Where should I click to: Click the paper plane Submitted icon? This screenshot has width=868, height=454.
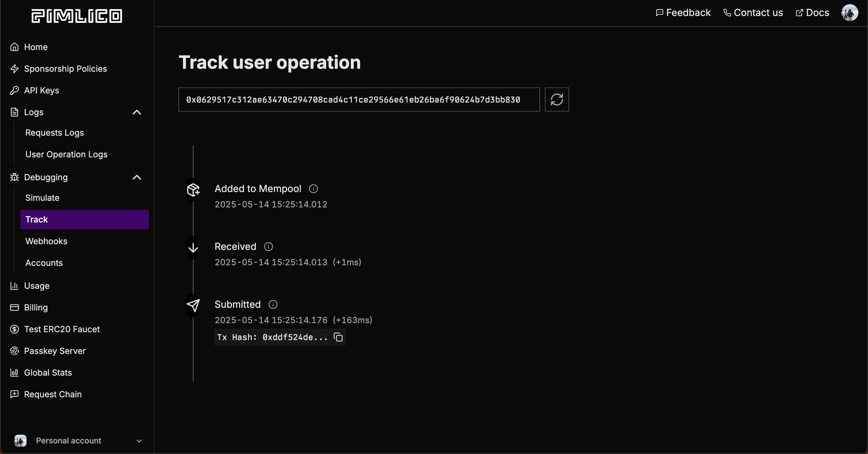(193, 306)
